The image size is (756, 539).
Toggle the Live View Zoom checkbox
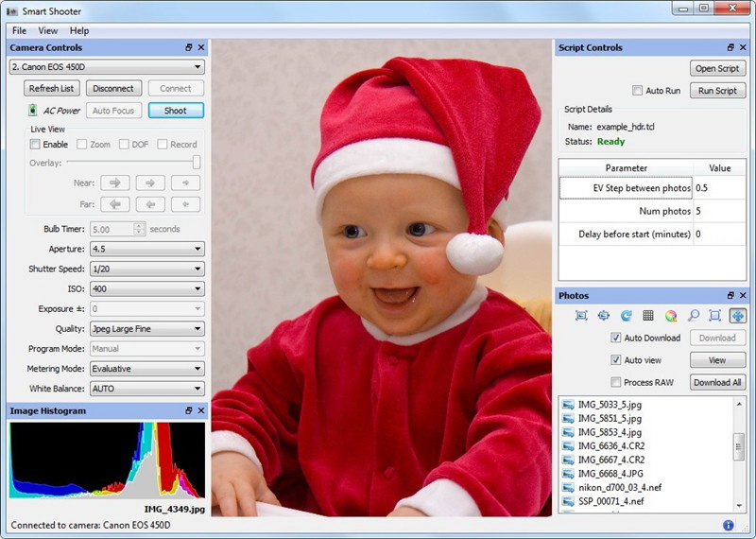click(x=82, y=145)
